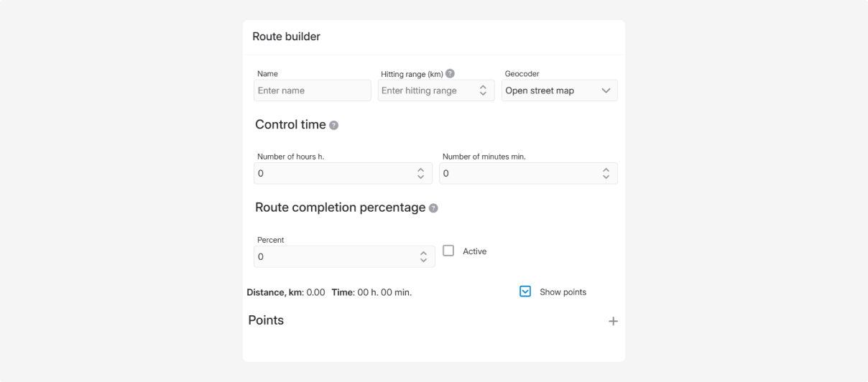Enable the Active checkbox
868x382 pixels.
[448, 251]
